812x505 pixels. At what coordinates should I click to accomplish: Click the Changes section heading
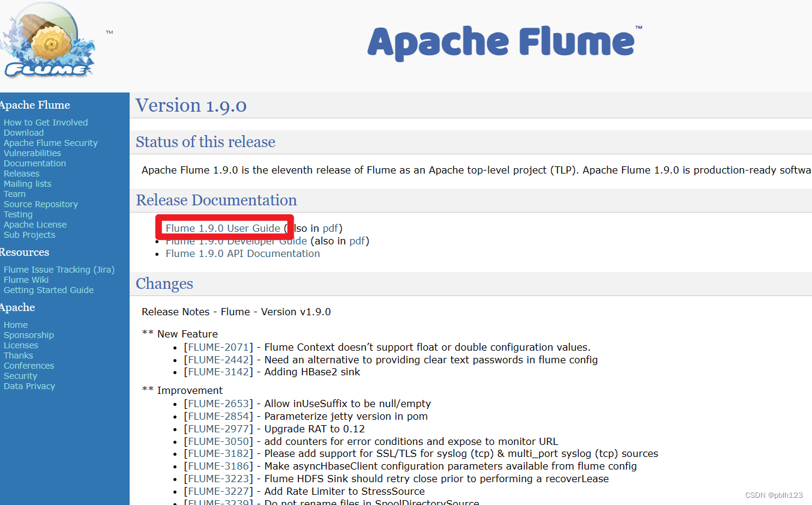click(164, 283)
